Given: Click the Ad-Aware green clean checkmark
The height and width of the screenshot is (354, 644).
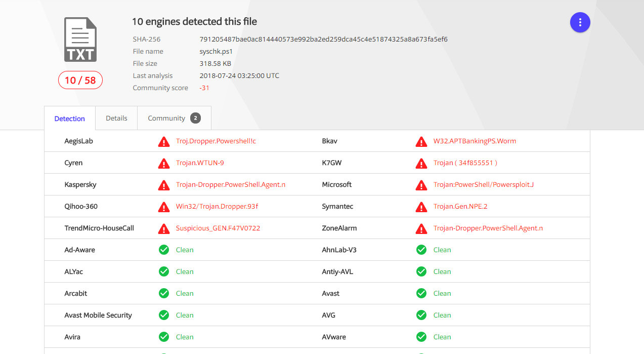Looking at the screenshot, I should click(x=164, y=250).
